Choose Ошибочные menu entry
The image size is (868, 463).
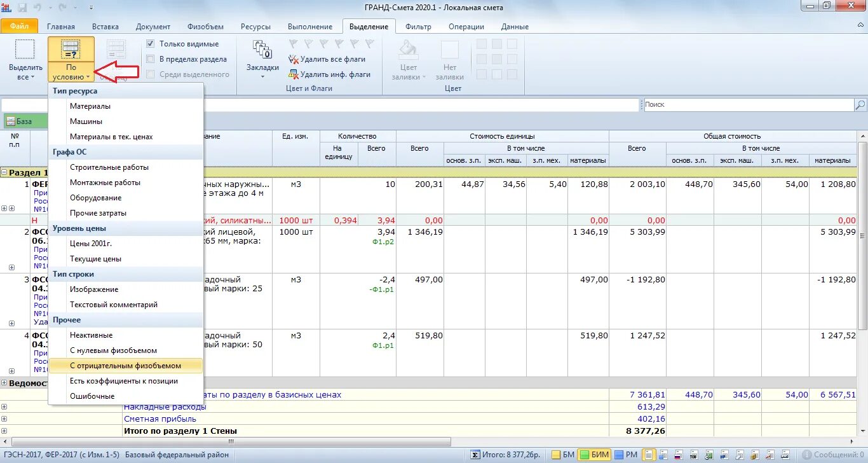126,396
